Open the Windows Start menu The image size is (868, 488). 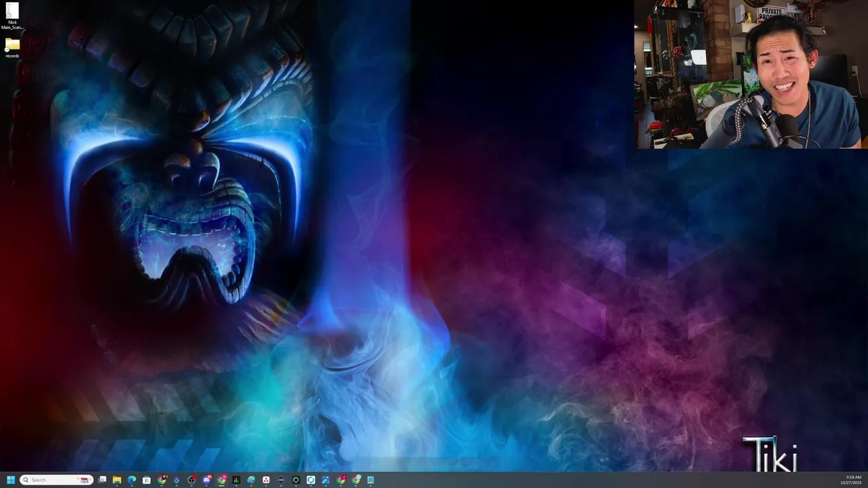tap(11, 480)
